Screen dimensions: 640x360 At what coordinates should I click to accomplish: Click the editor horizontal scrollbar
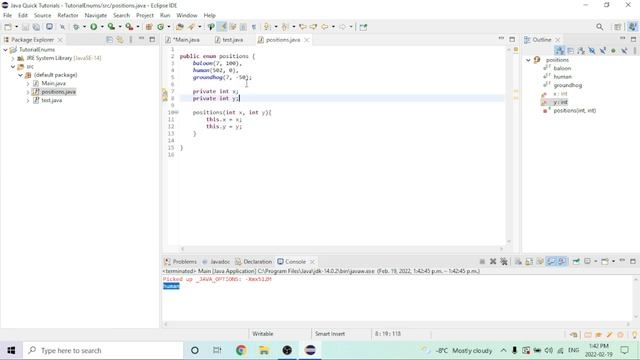point(342,248)
